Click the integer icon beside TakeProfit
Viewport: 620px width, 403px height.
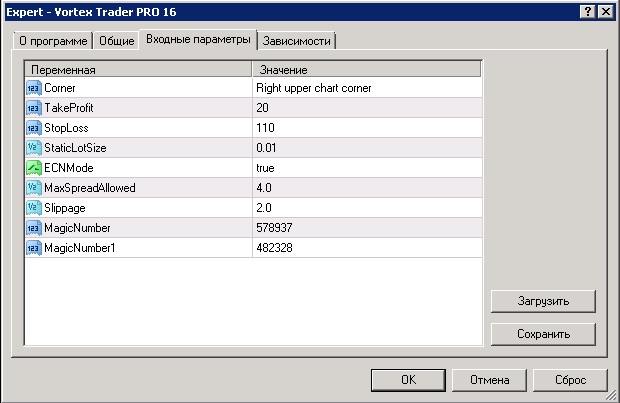[34, 108]
